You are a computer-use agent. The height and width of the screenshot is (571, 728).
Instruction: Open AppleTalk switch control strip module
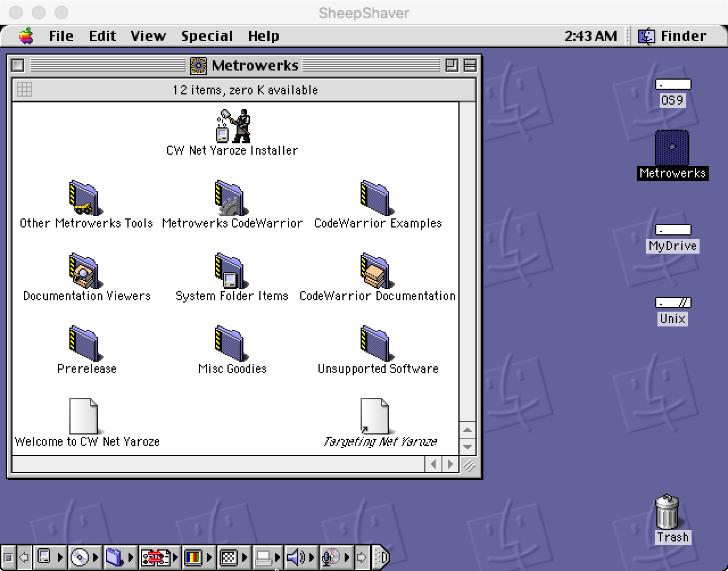[49, 557]
